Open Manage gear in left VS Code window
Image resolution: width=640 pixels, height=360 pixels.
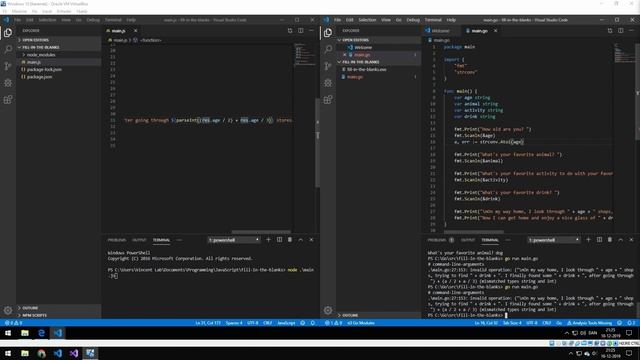click(x=8, y=310)
